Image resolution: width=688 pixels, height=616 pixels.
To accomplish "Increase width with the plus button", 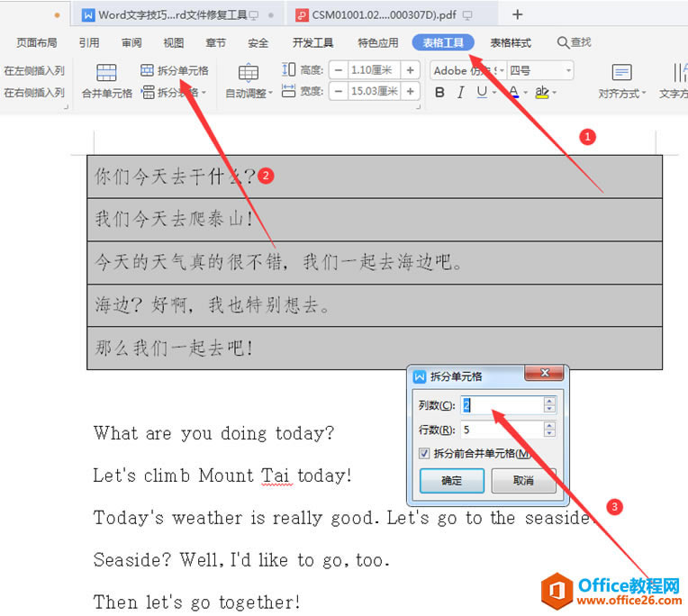I will coord(410,91).
